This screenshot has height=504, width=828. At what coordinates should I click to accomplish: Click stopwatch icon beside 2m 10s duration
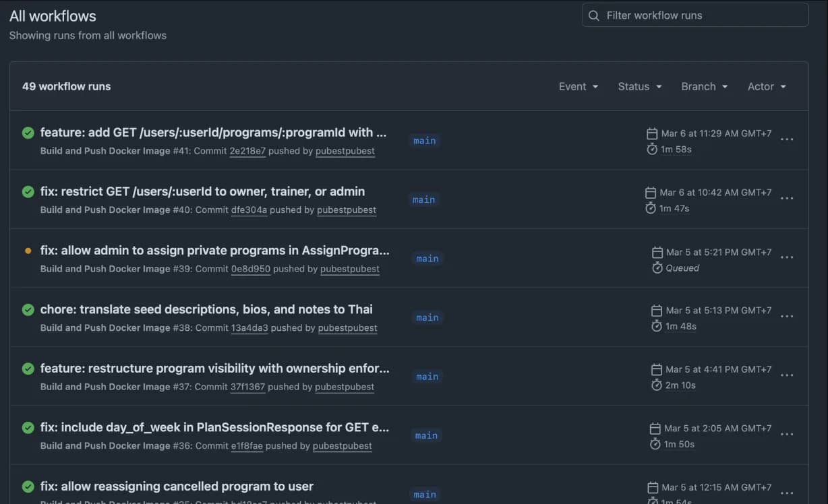click(657, 385)
